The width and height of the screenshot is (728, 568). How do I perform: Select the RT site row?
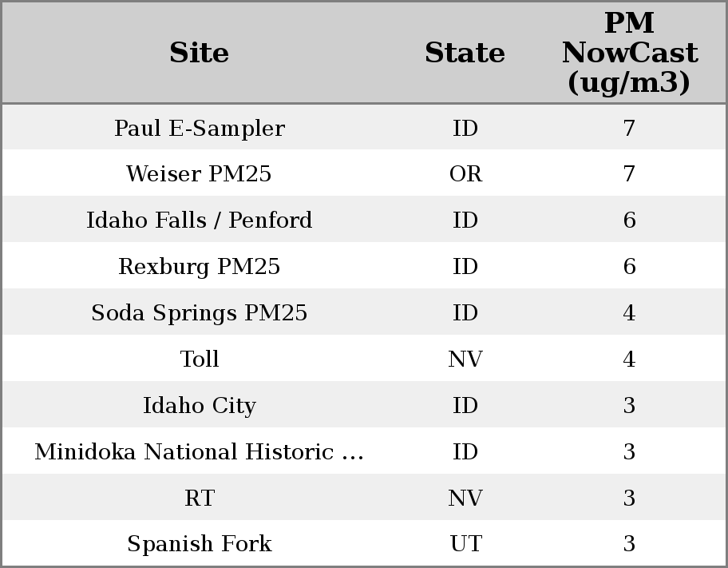[200, 498]
